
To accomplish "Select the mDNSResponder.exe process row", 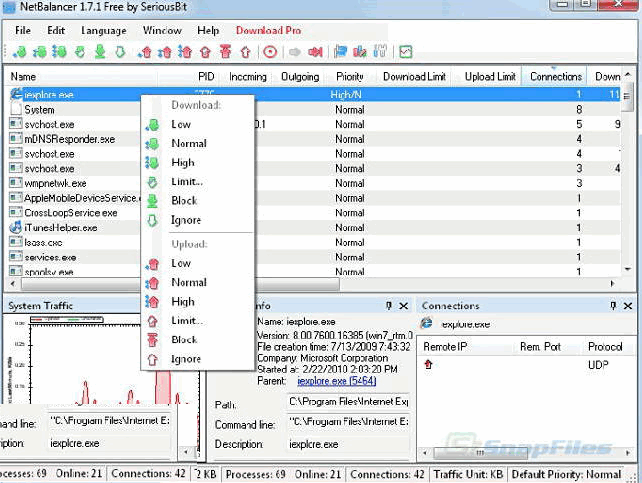I will pyautogui.click(x=314, y=139).
